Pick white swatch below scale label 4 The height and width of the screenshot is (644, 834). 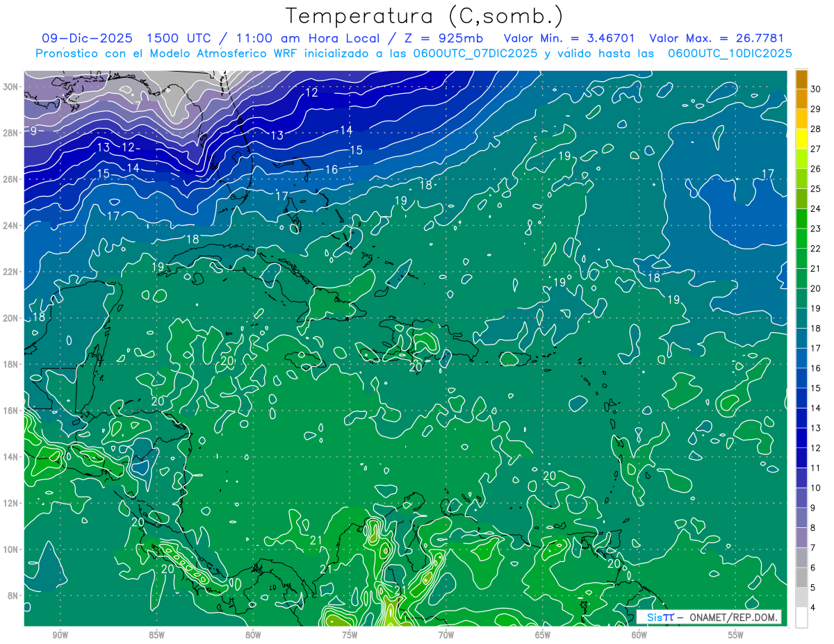pyautogui.click(x=802, y=618)
